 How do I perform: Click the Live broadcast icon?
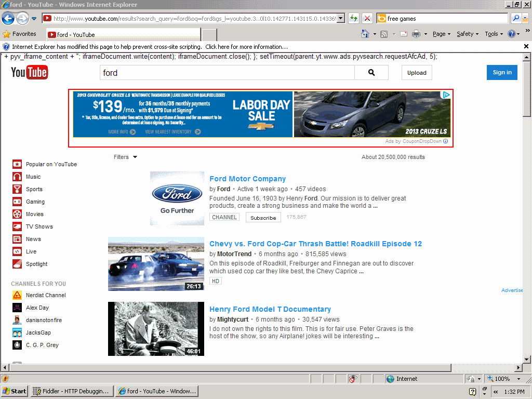17,252
